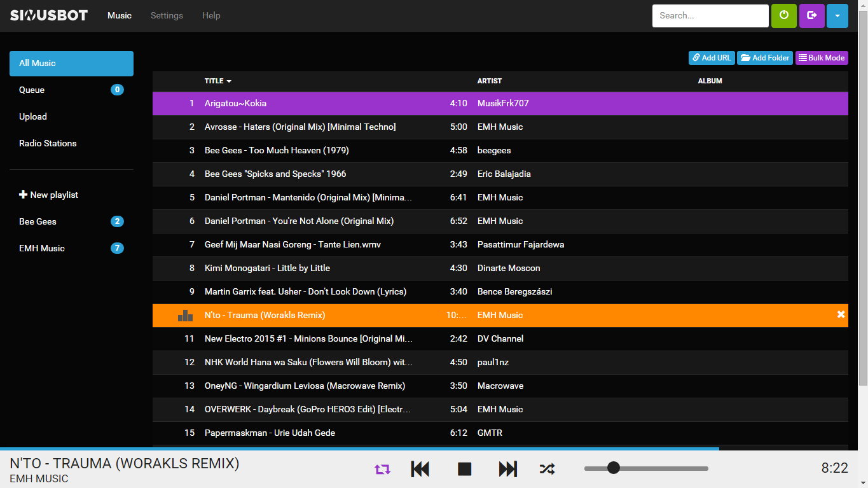This screenshot has height=488, width=868.
Task: Select Martin Garrix - Don't Look Down
Action: [x=500, y=291]
